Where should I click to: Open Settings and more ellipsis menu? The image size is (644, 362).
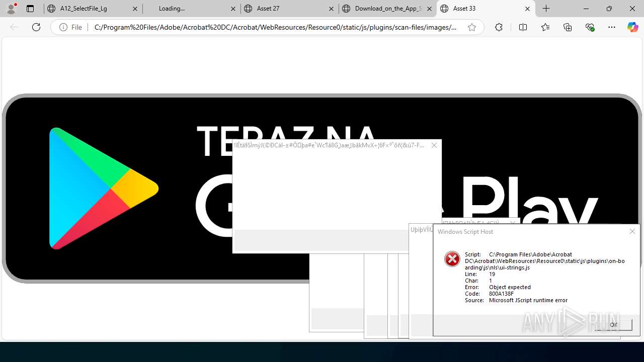pos(612,27)
